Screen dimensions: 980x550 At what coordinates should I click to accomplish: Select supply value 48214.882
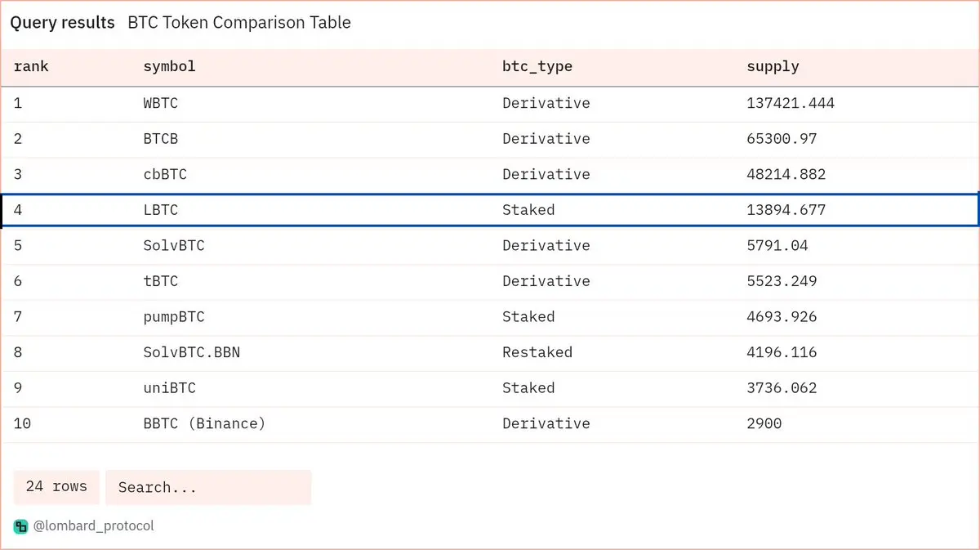pos(786,175)
